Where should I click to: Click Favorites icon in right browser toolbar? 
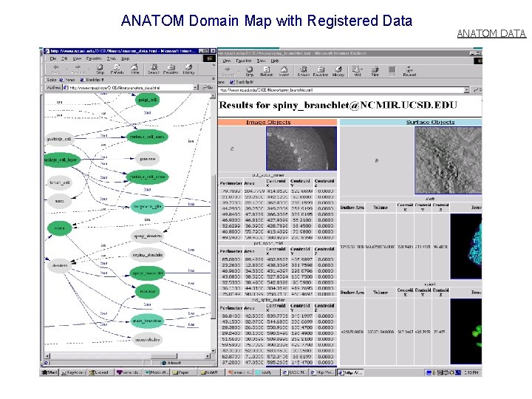321,71
